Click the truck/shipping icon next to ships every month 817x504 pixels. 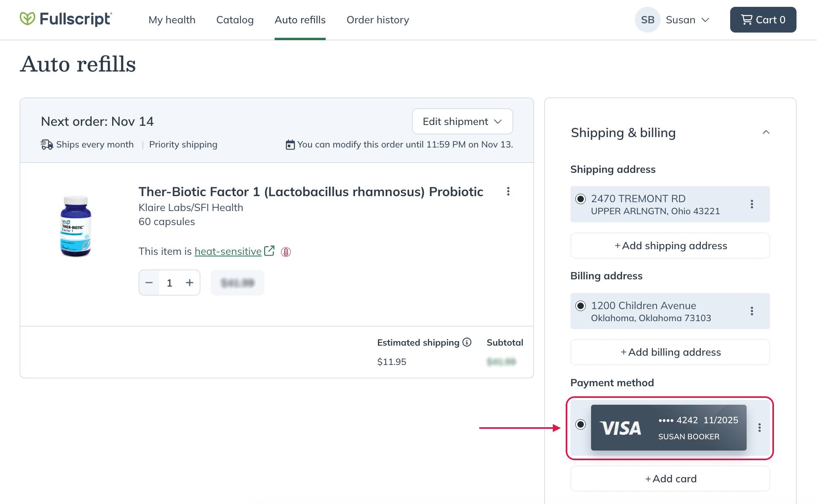click(47, 144)
